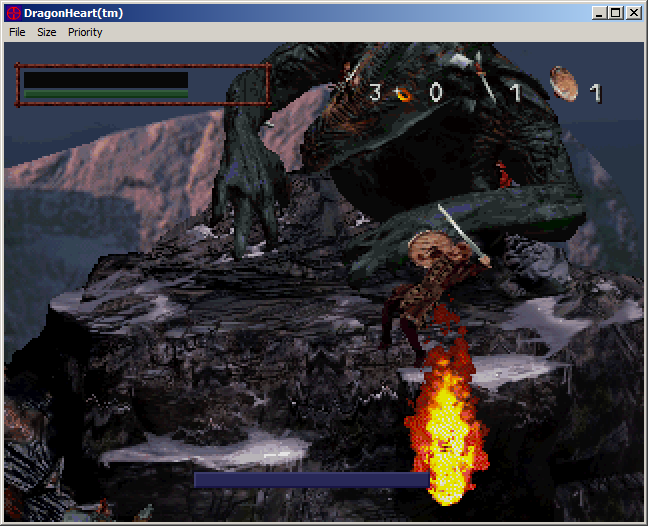
Task: Click the coin count number 1
Action: (596, 93)
